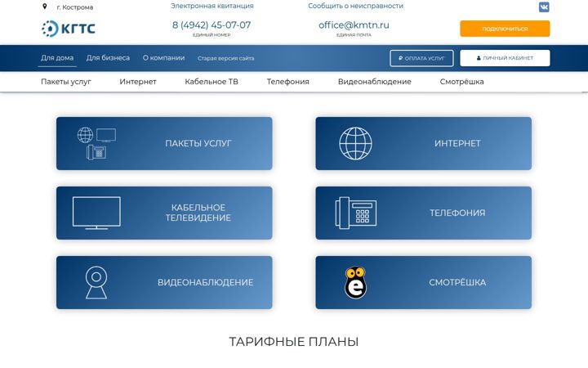Click the г. Кострома city selector text

coord(75,7)
